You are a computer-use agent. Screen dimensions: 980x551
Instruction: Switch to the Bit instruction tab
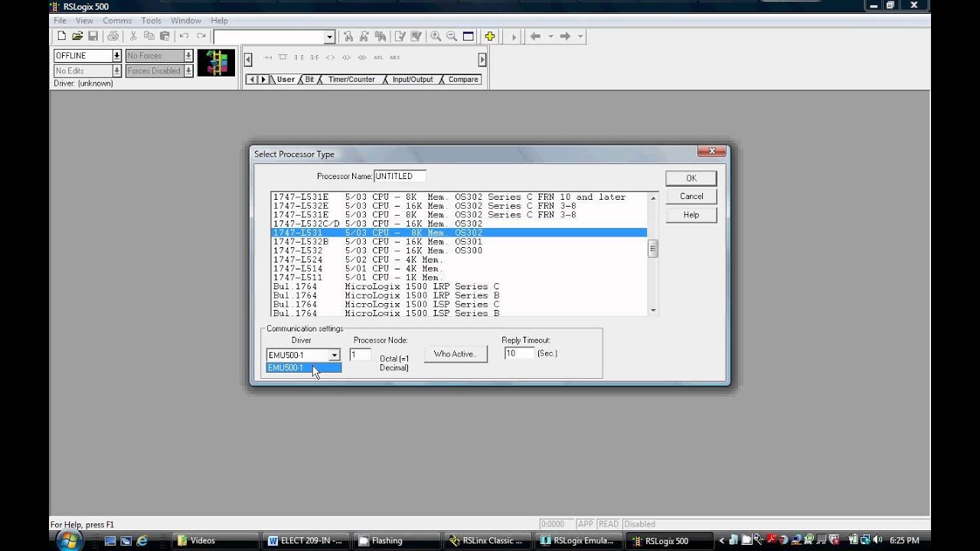309,80
